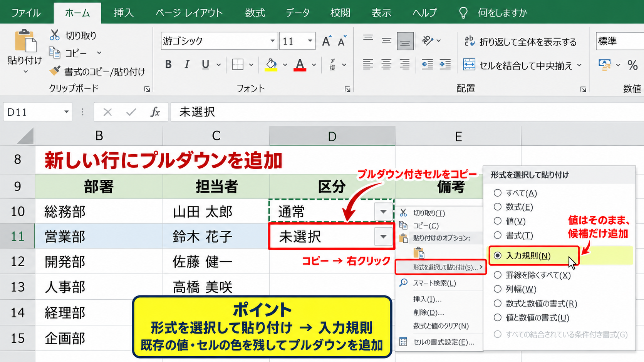
Task: Open the dropdown arrow in cell D10
Action: tap(383, 212)
